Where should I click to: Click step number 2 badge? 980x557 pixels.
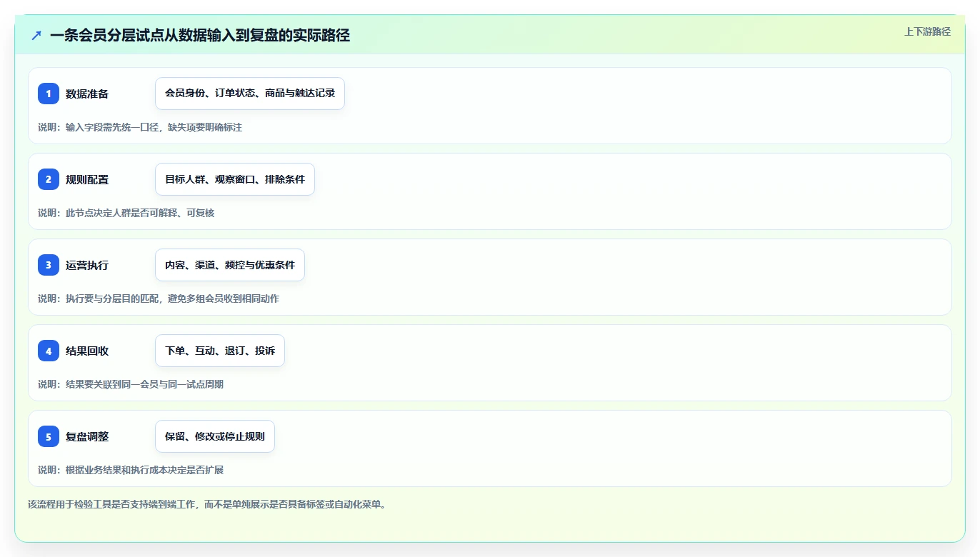coord(49,179)
